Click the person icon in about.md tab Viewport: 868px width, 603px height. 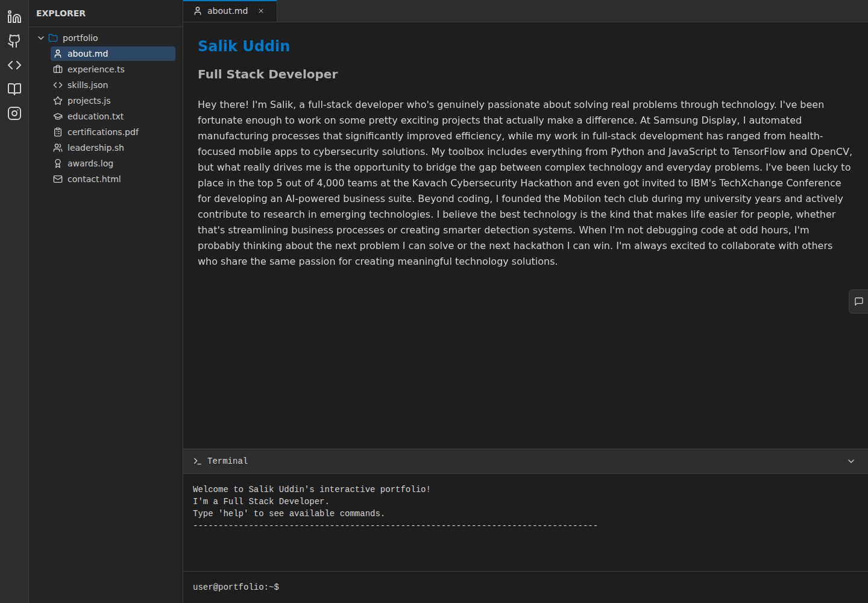(198, 11)
